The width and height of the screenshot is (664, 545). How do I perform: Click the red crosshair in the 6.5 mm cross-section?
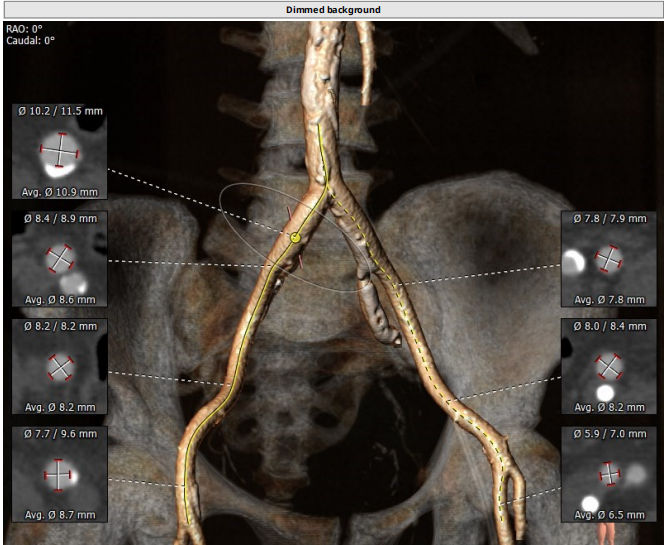tap(608, 473)
